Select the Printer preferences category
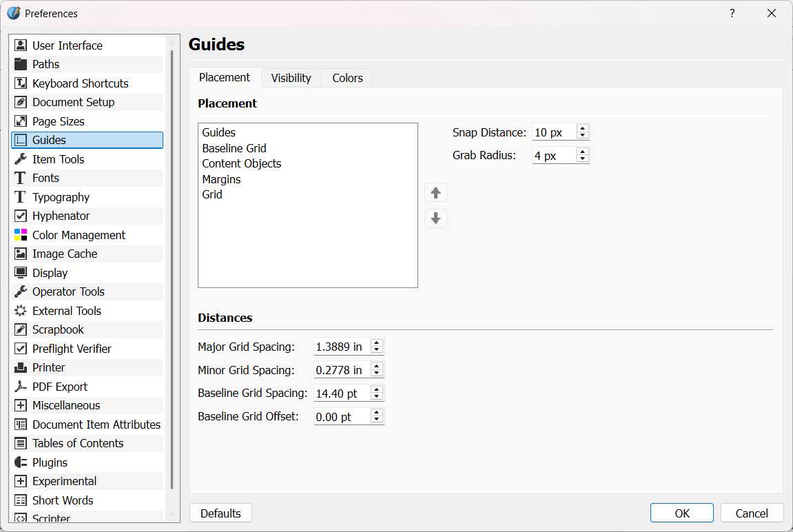The height and width of the screenshot is (532, 793). click(x=49, y=367)
